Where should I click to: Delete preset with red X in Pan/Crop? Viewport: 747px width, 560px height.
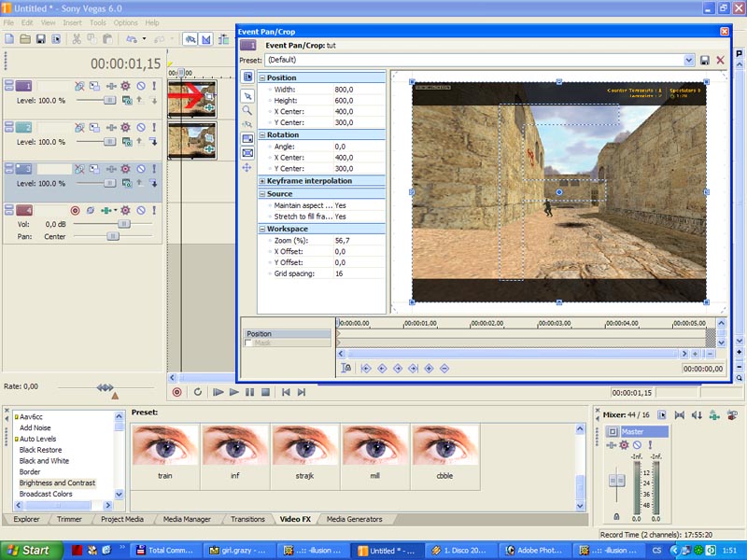[x=720, y=60]
